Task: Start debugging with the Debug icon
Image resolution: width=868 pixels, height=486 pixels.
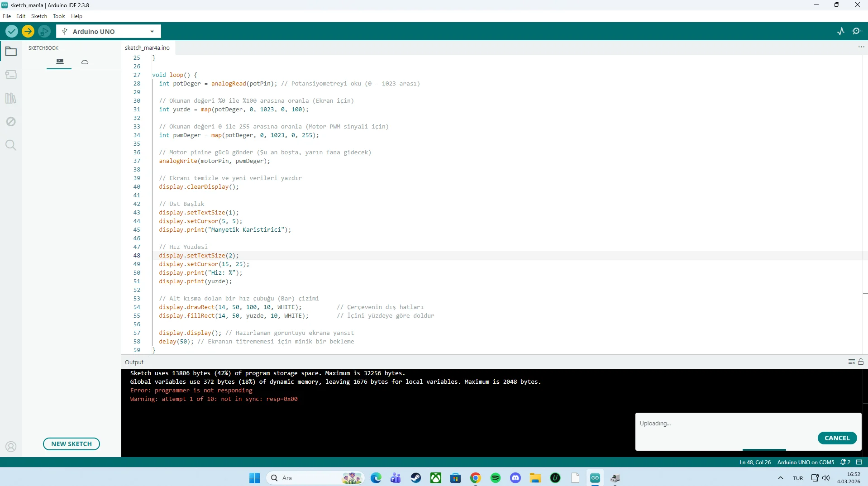Action: coord(44,31)
